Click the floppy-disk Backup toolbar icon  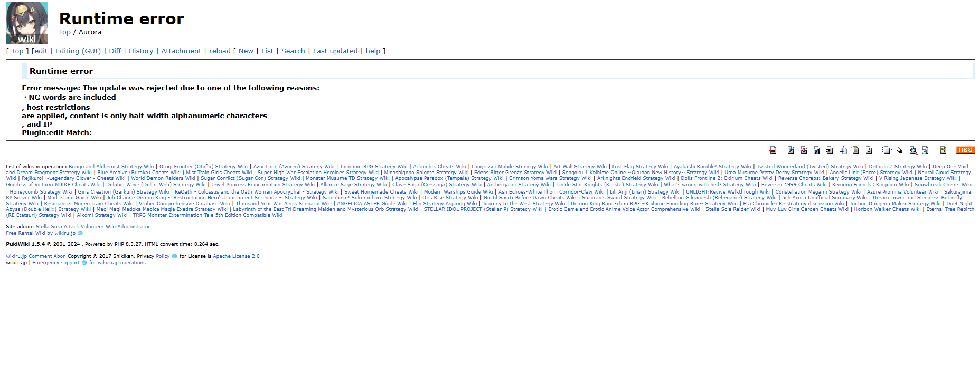coord(817,150)
